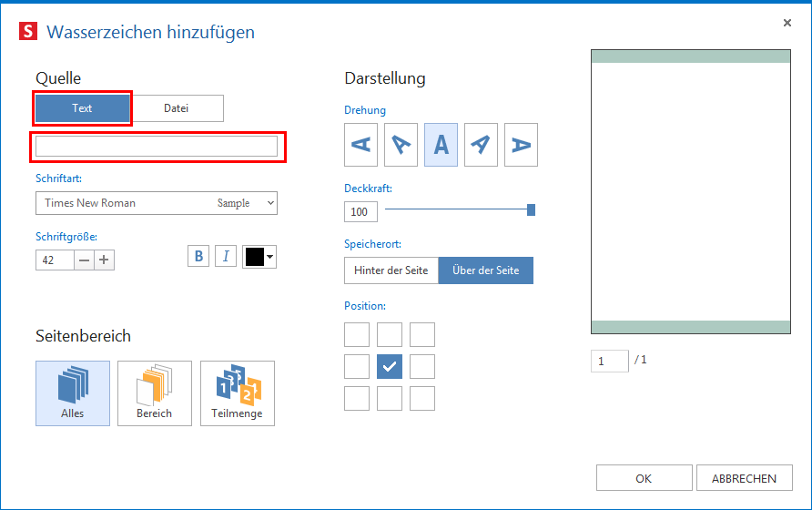Screen dimensions: 812x510
Task: Expand the font color picker arrow
Action: (x=270, y=258)
